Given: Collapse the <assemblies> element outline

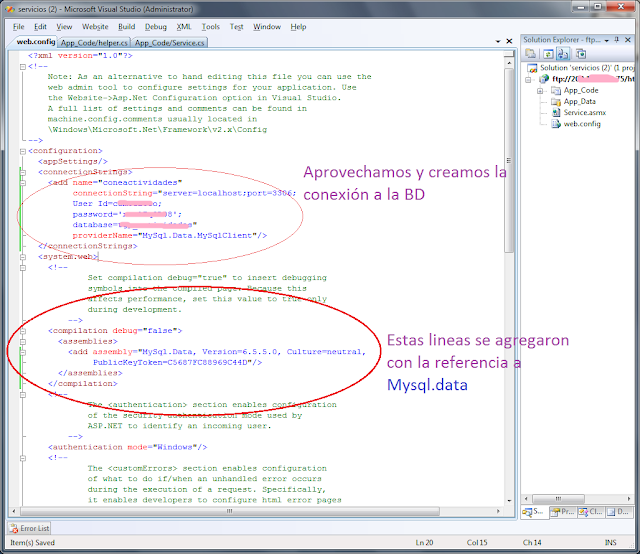Looking at the screenshot, I should click(x=23, y=342).
